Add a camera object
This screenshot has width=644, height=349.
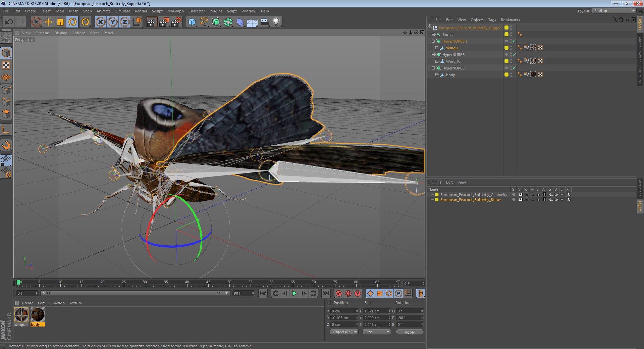tap(264, 22)
